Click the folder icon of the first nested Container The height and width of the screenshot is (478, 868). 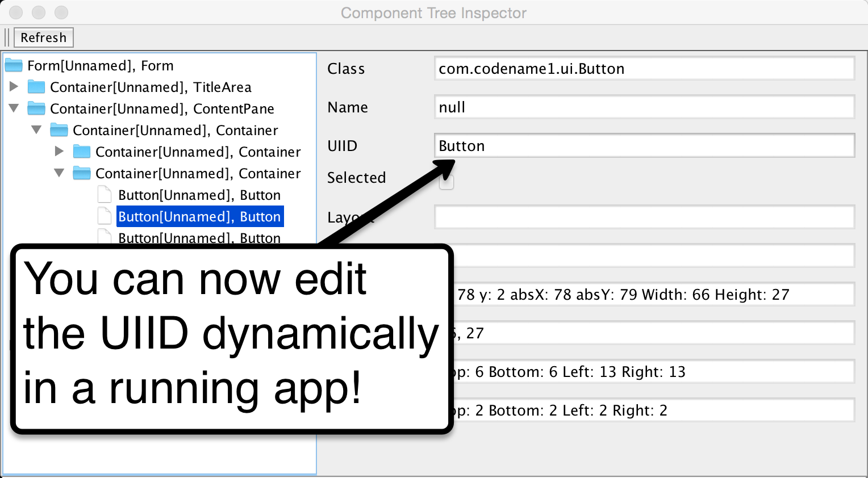point(59,129)
